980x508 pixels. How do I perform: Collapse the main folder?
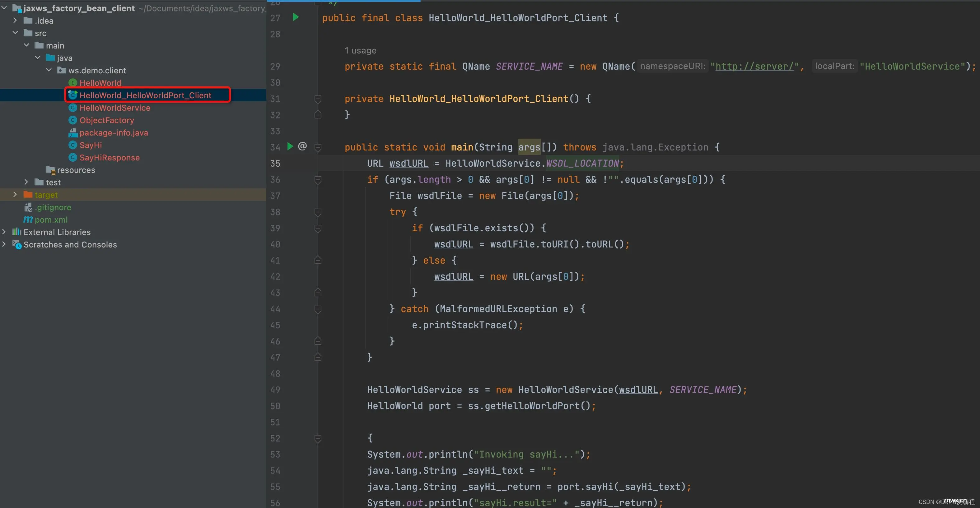point(26,45)
